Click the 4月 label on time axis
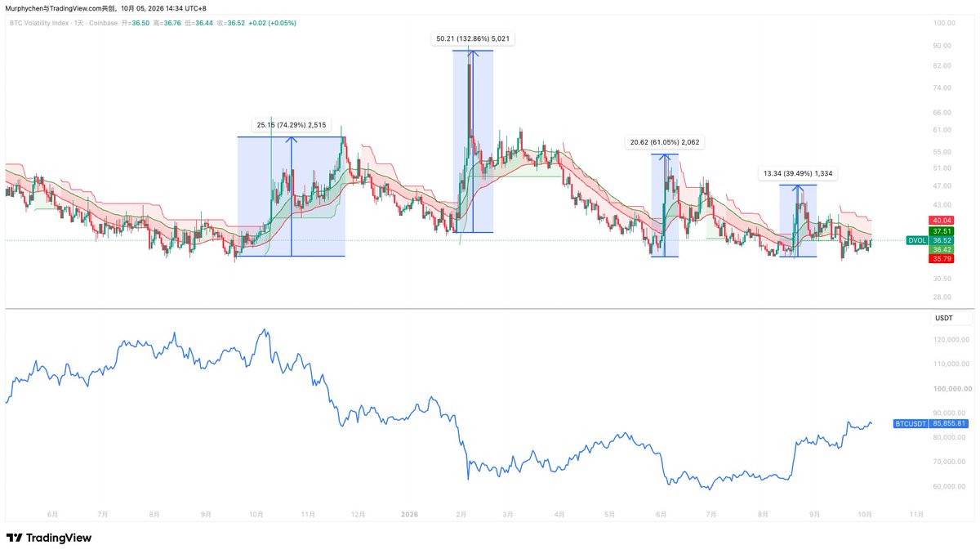The image size is (980, 554). point(559,515)
